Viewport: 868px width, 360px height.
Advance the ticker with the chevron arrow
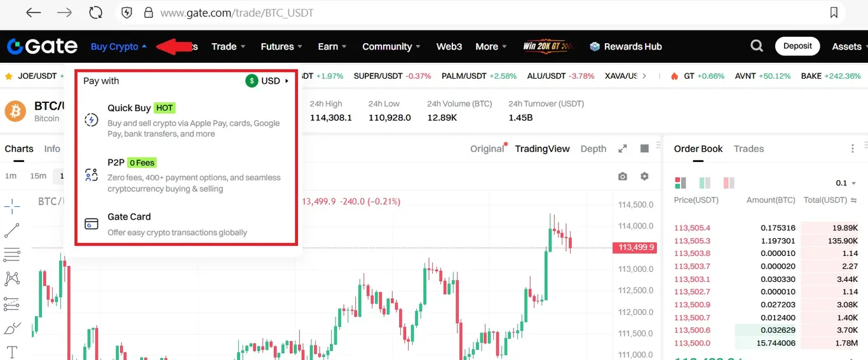click(x=645, y=76)
